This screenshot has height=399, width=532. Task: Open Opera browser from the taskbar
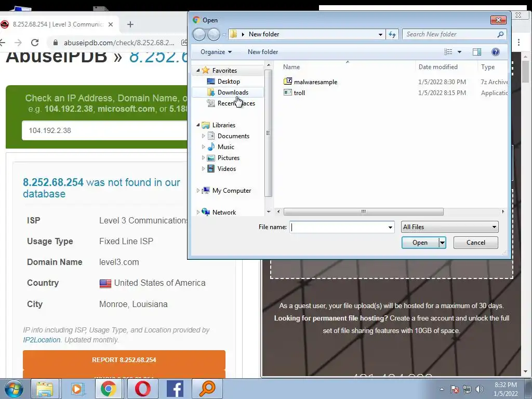(x=143, y=389)
